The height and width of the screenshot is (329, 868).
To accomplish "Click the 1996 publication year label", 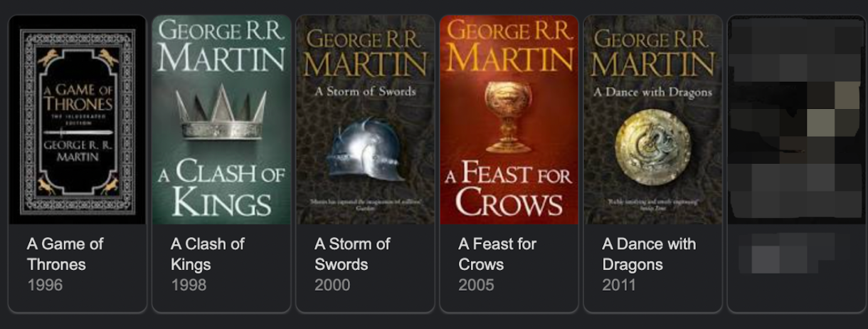I will click(x=45, y=286).
